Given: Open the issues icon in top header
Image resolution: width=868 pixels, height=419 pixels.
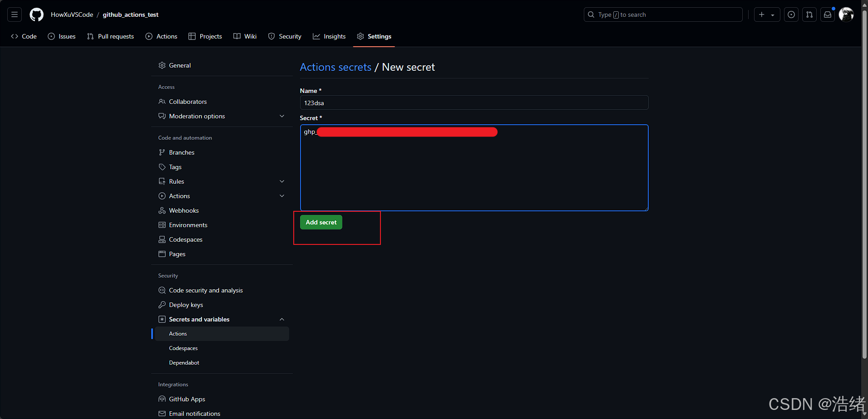Looking at the screenshot, I should (791, 15).
